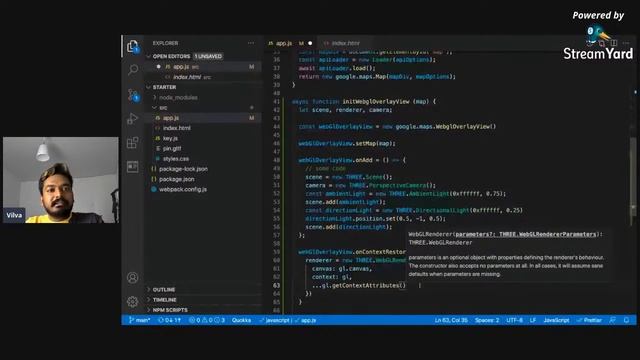Open the Explorer view in activity bar
The height and width of the screenshot is (360, 640).
pyautogui.click(x=133, y=47)
